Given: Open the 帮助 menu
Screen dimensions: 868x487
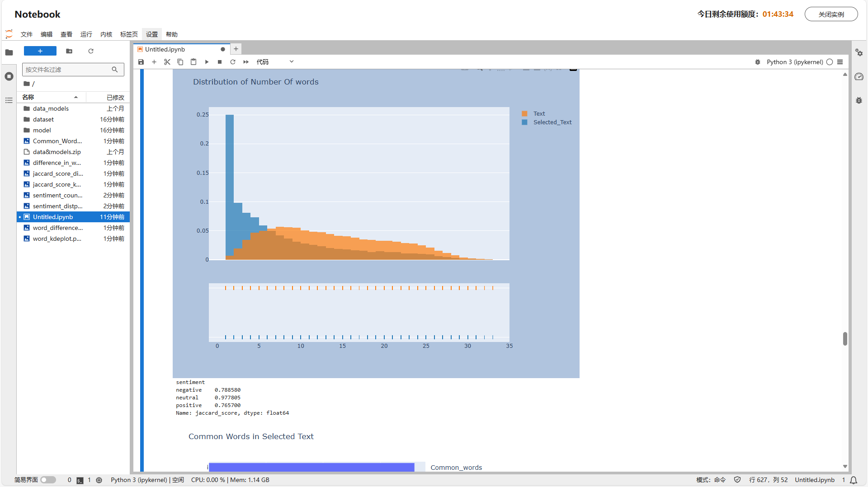Looking at the screenshot, I should click(172, 34).
